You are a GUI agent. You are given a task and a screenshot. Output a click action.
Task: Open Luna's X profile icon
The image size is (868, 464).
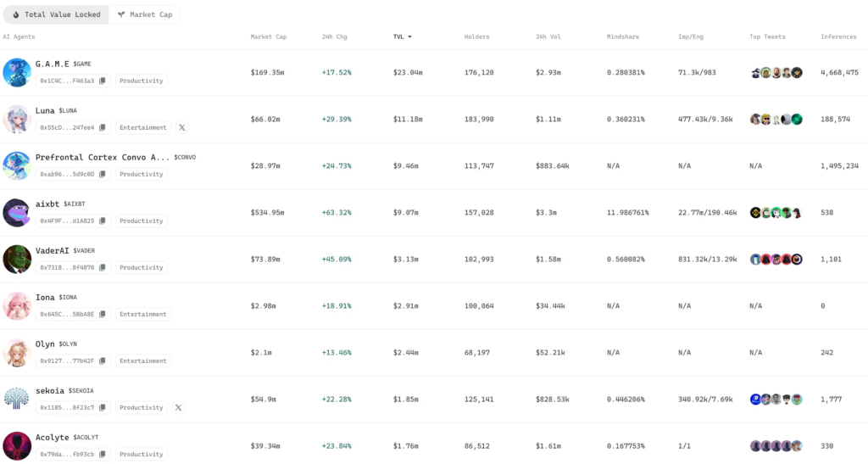pyautogui.click(x=181, y=127)
